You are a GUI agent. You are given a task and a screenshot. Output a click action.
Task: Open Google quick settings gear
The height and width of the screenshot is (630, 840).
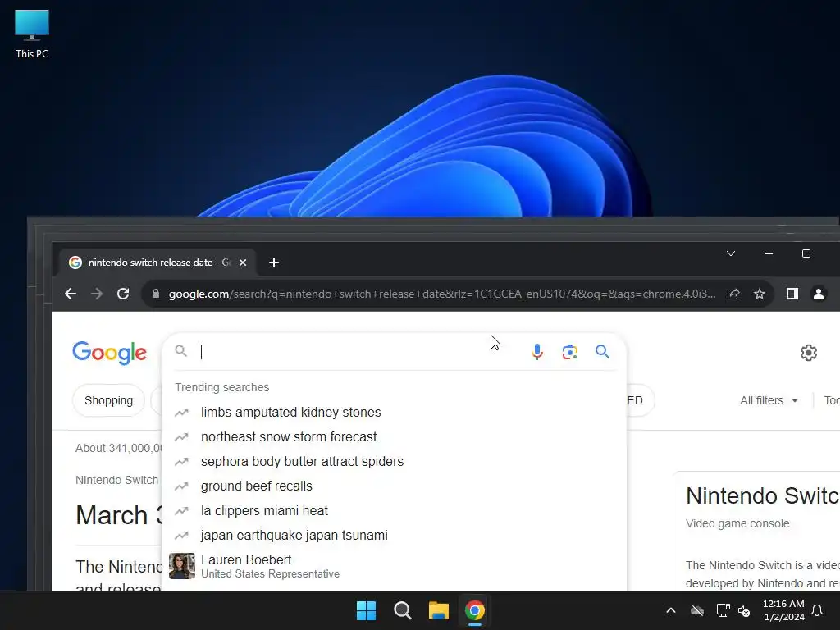(808, 353)
